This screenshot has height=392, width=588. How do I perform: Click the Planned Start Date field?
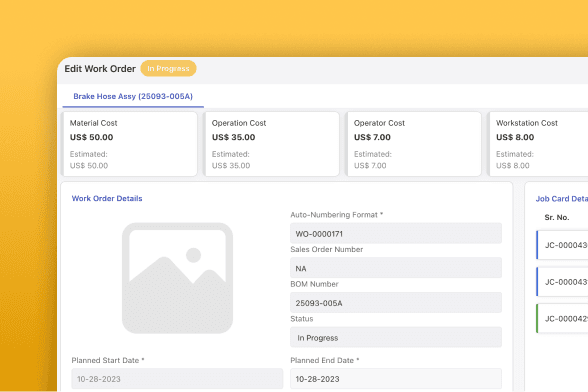coord(177,379)
